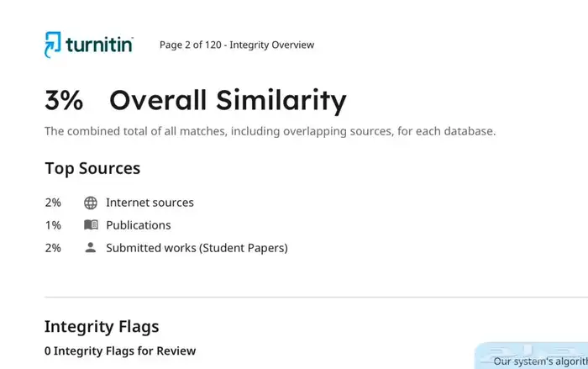The image size is (588, 369).
Task: Click 'Submitted works (Student Papers)' label
Action: point(197,248)
